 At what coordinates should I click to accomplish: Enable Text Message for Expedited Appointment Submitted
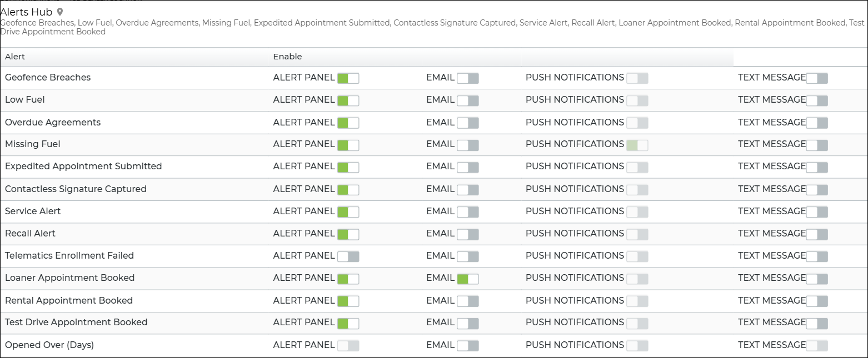click(x=816, y=167)
